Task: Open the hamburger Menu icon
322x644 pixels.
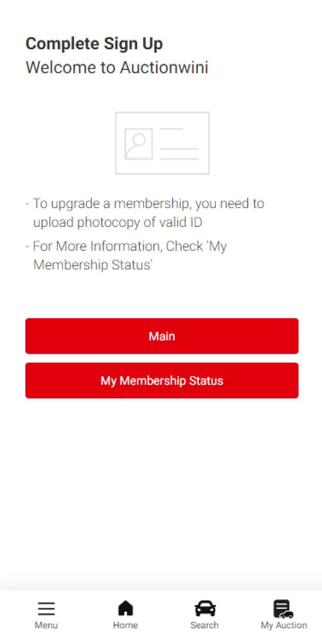Action: 46,608
